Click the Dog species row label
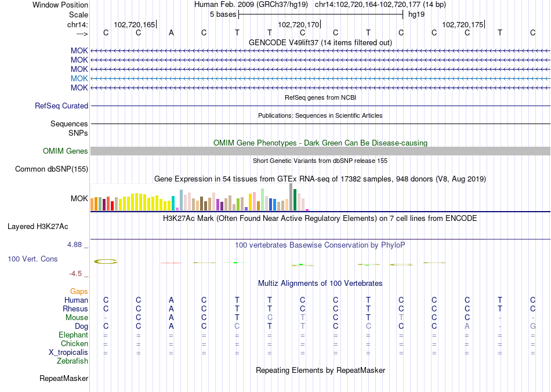The height and width of the screenshot is (392, 551). point(81,326)
